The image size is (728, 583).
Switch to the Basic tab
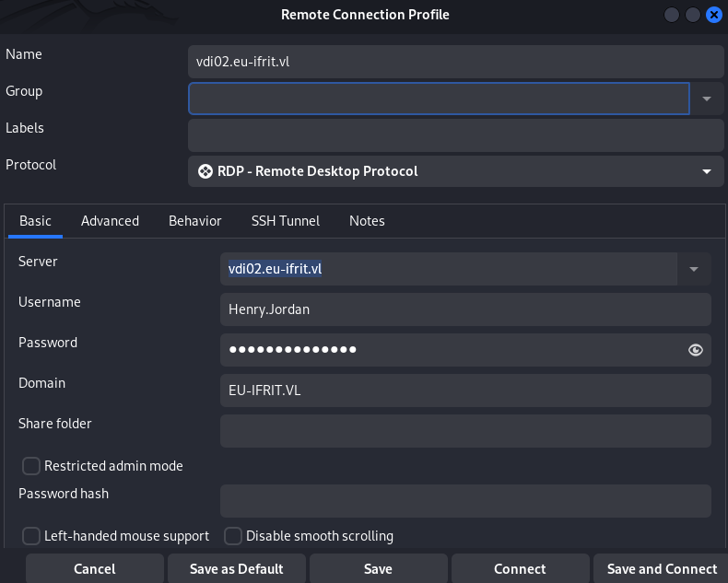click(35, 221)
